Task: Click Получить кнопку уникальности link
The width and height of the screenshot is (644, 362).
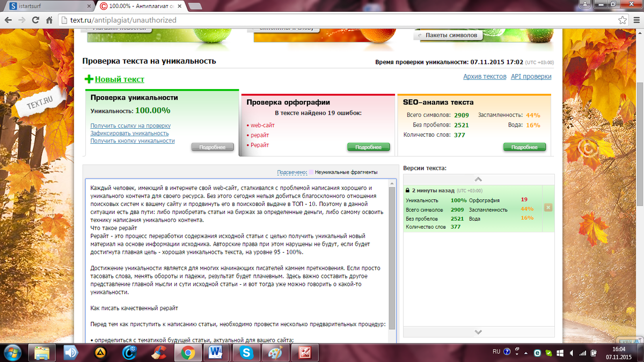Action: 133,141
